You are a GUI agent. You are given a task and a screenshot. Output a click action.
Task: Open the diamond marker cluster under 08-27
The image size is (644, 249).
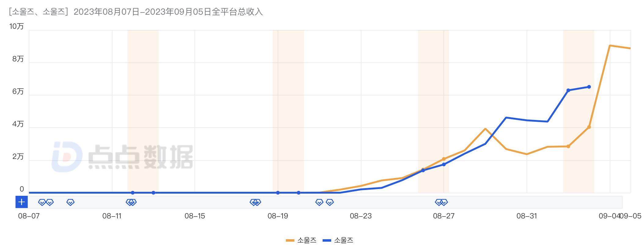click(441, 202)
